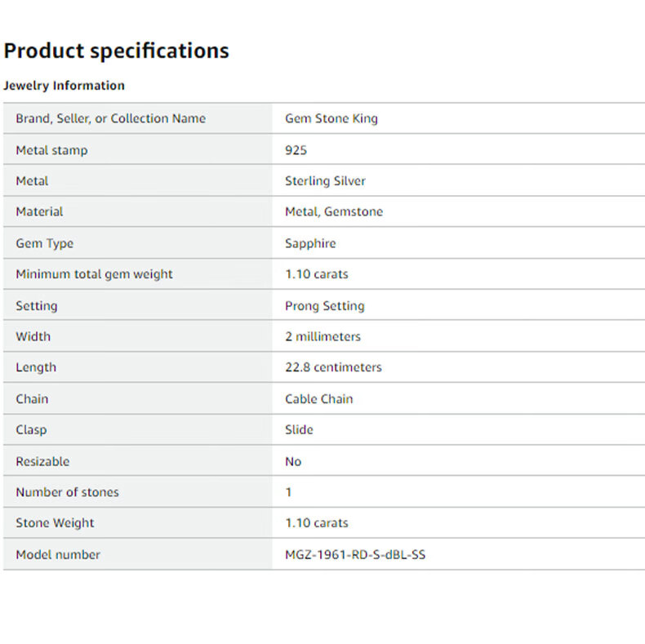The image size is (645, 644).
Task: Select the Gem Stone King brand value
Action: click(331, 118)
